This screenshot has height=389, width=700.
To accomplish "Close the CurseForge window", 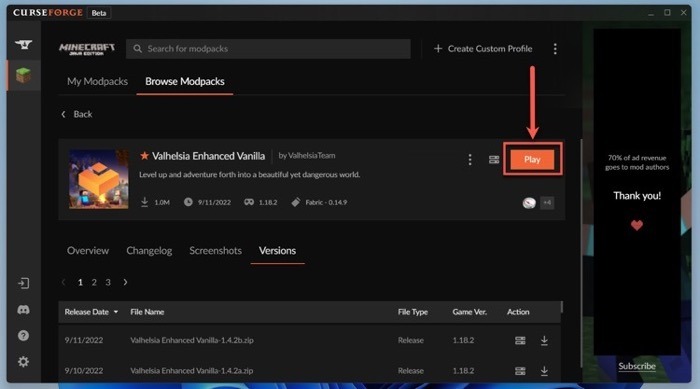I will [683, 13].
